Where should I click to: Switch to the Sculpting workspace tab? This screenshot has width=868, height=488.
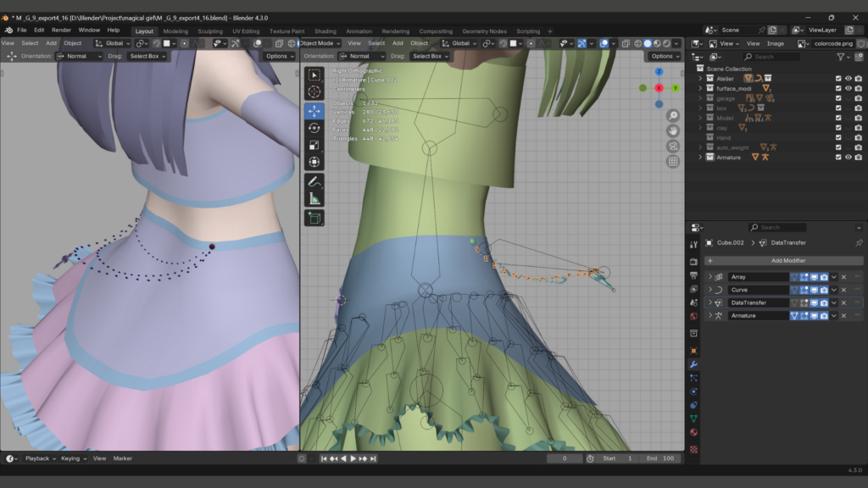[x=209, y=31]
